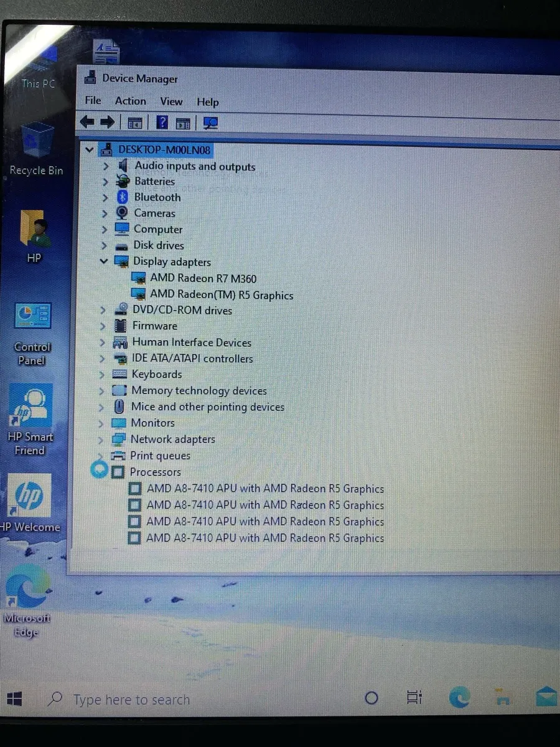The width and height of the screenshot is (560, 747).
Task: Click the Keyboards icon
Action: pyautogui.click(x=119, y=375)
